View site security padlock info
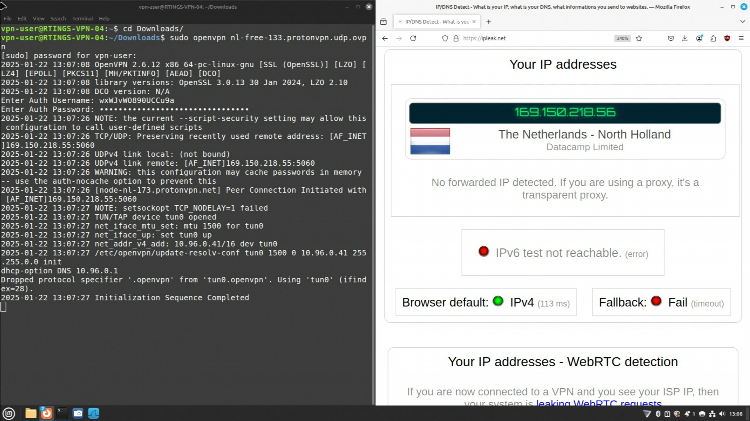The height and width of the screenshot is (421, 750). (456, 38)
